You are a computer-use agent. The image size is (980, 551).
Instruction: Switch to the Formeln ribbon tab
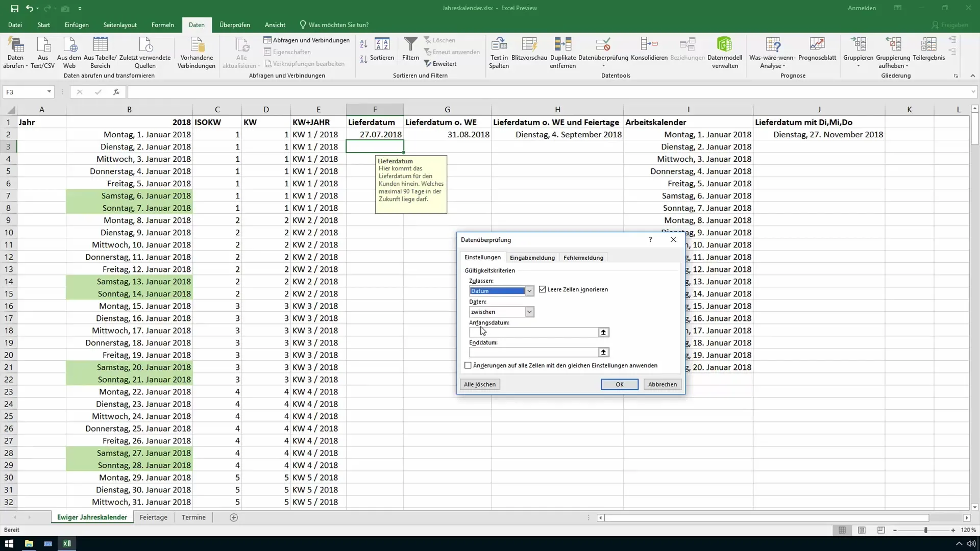click(x=163, y=24)
